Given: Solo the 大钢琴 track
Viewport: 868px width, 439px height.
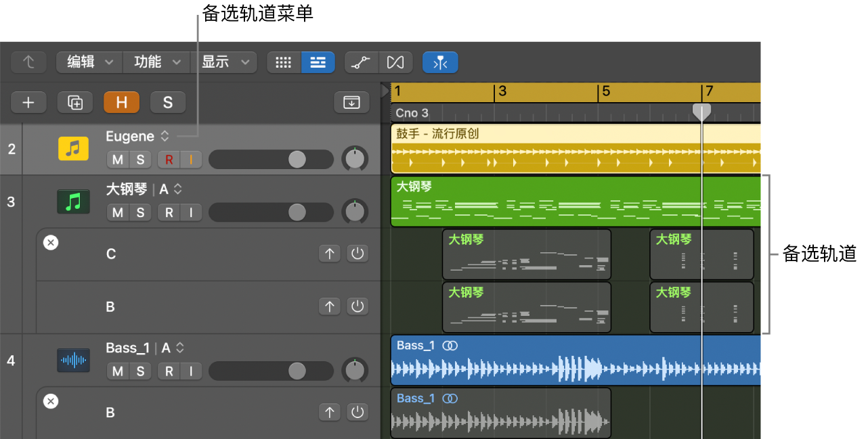Looking at the screenshot, I should click(x=140, y=212).
